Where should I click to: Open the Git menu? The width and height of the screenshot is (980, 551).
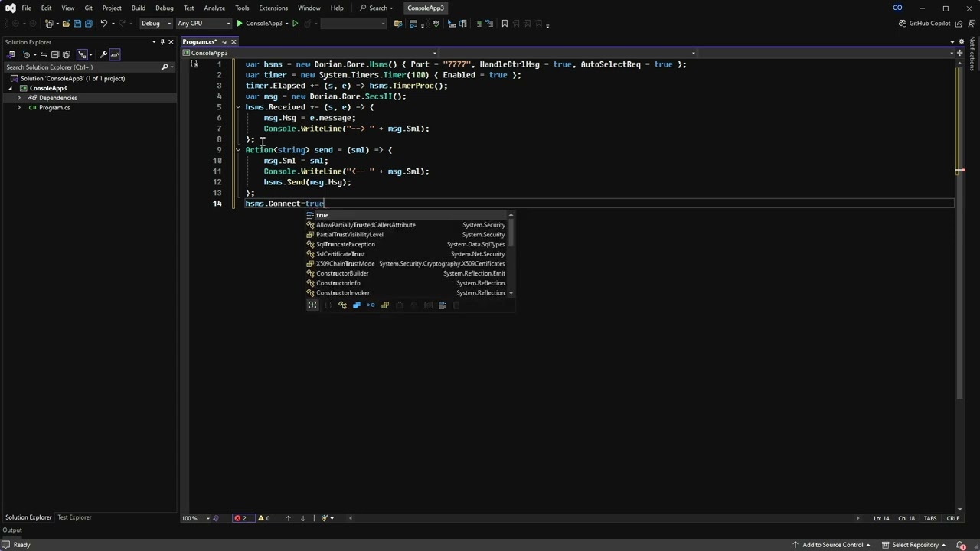pyautogui.click(x=88, y=8)
